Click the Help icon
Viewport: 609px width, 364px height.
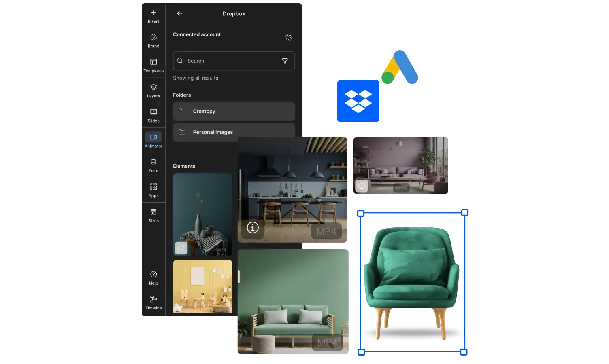coord(153,277)
